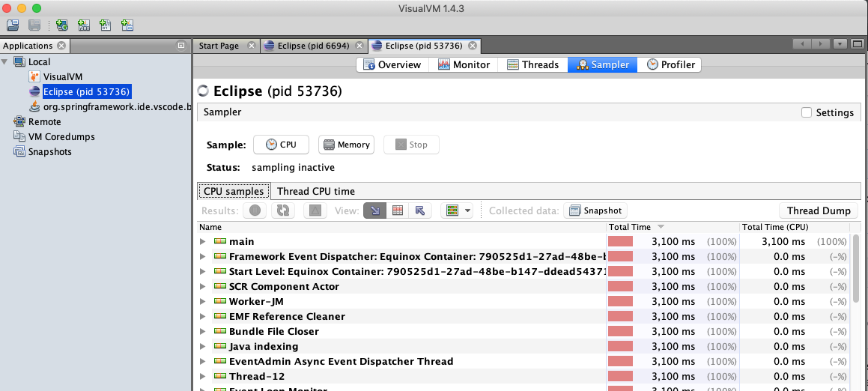
Task: Click the threads results icon beside View toggles
Action: [x=452, y=210]
